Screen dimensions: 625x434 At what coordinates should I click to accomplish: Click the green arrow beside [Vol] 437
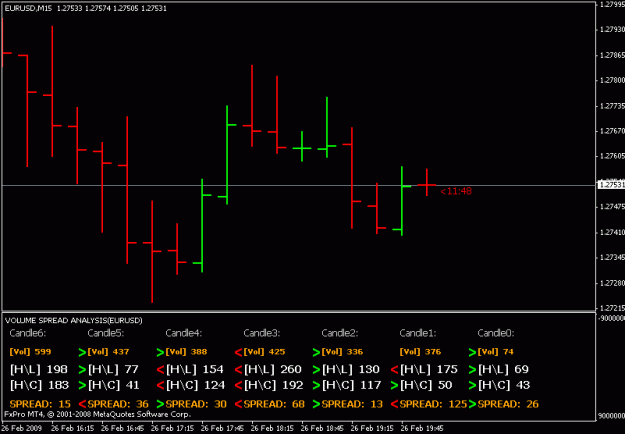pyautogui.click(x=83, y=352)
